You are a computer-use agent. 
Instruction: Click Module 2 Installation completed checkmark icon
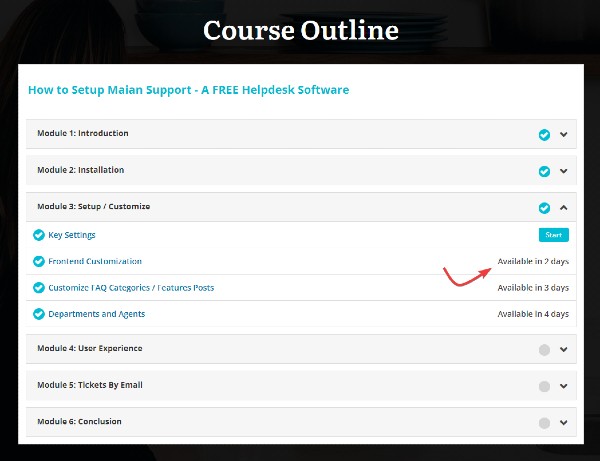(544, 171)
